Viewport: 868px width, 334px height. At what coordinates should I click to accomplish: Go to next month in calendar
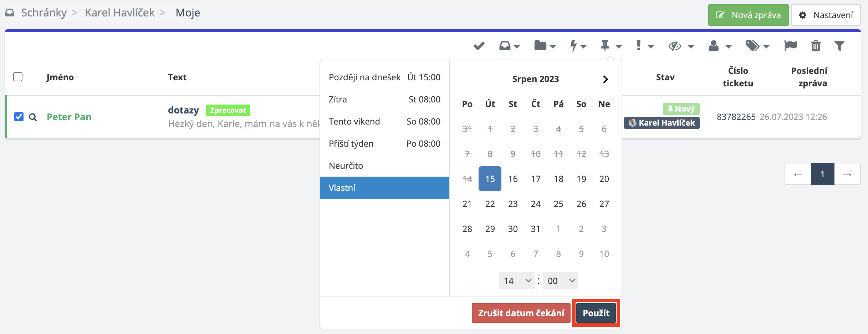(605, 79)
